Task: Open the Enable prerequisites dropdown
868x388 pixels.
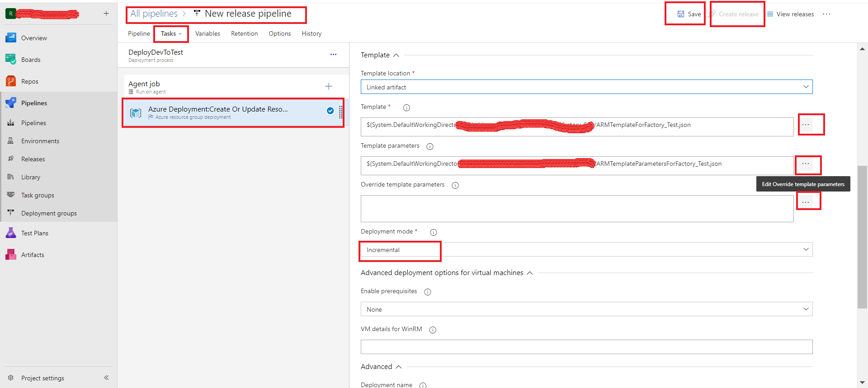Action: pyautogui.click(x=586, y=309)
